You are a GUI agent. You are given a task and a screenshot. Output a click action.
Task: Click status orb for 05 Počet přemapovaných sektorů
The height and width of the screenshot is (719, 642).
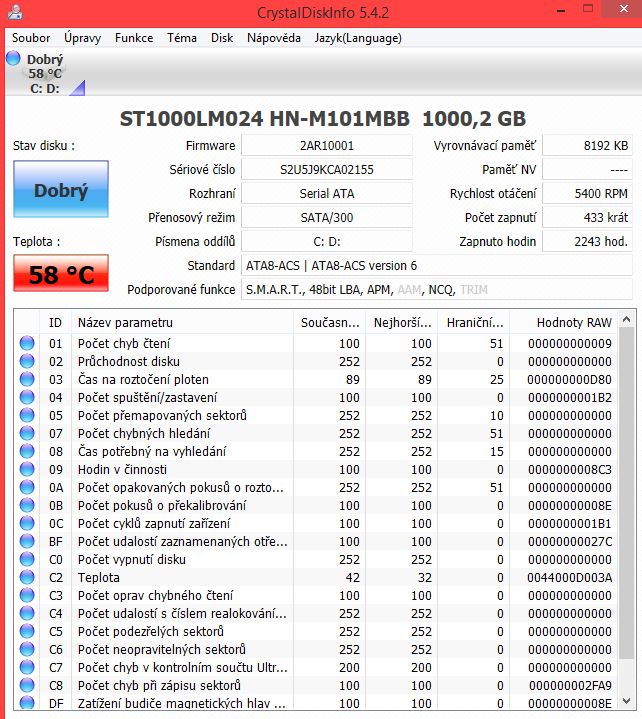(x=27, y=415)
